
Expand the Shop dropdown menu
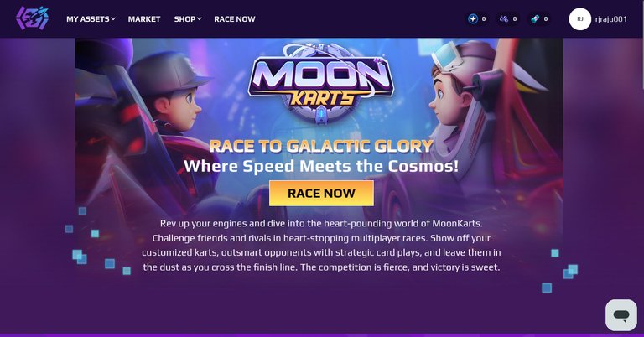(188, 19)
